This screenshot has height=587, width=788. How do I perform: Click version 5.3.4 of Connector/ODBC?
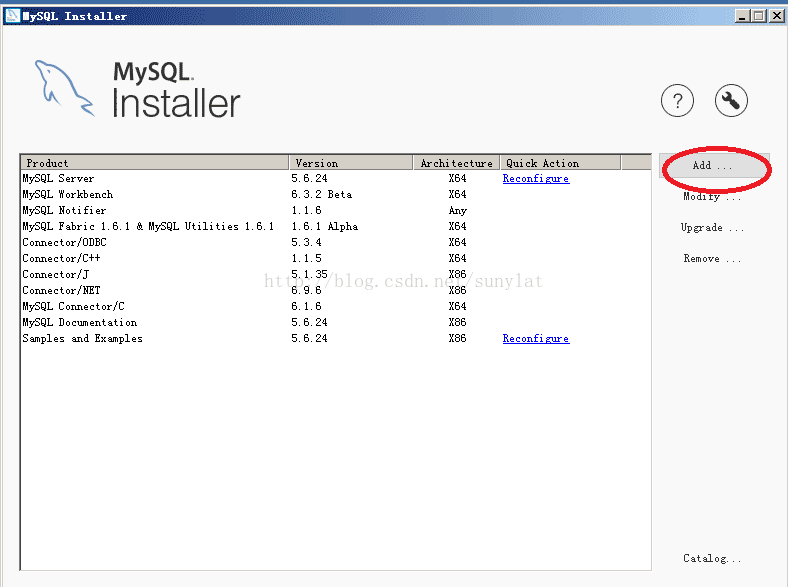click(x=306, y=242)
